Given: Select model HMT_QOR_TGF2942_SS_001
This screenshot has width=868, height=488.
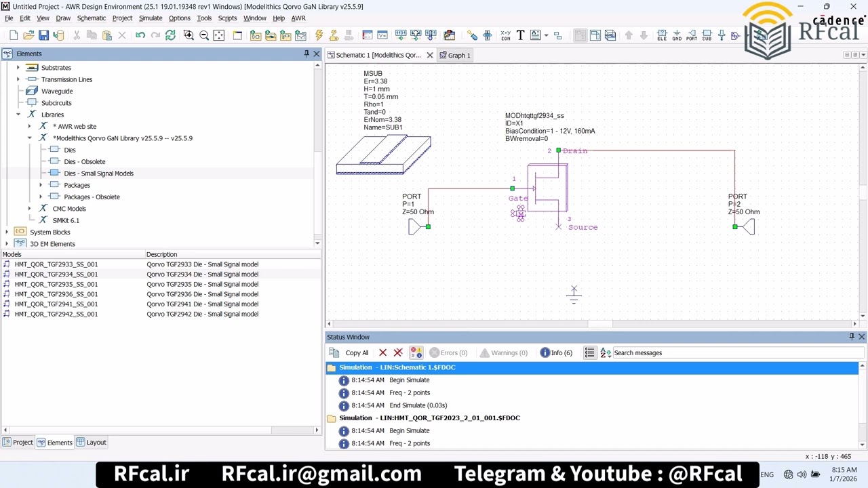Looking at the screenshot, I should (x=56, y=314).
